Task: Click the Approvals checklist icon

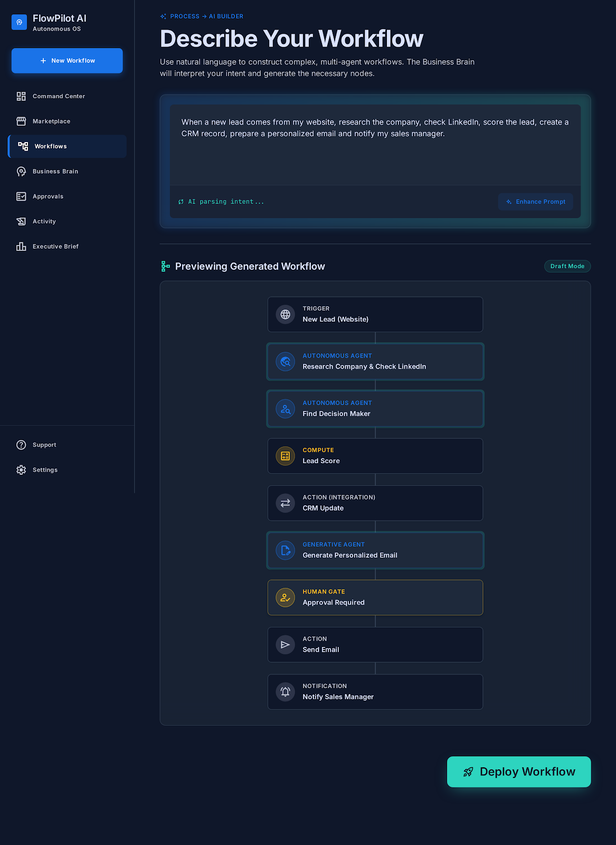Action: coord(21,196)
